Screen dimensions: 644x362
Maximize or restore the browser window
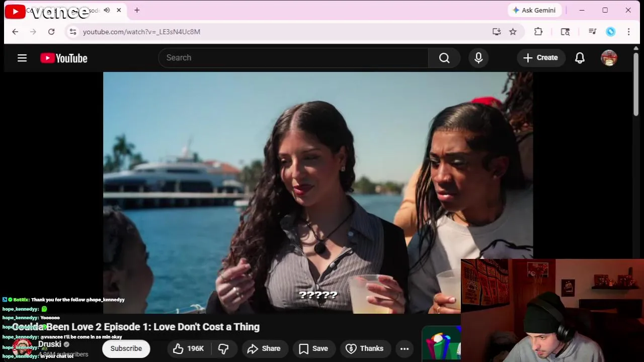coord(605,10)
